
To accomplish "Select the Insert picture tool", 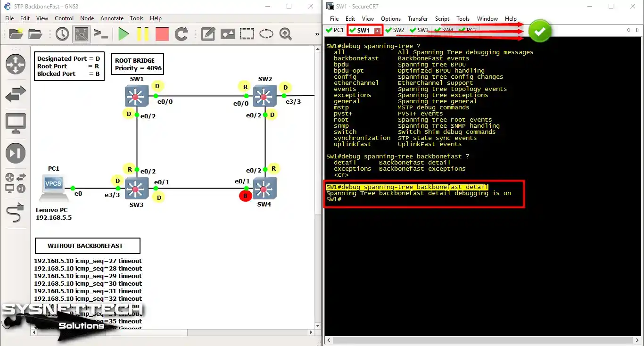I will pos(228,34).
